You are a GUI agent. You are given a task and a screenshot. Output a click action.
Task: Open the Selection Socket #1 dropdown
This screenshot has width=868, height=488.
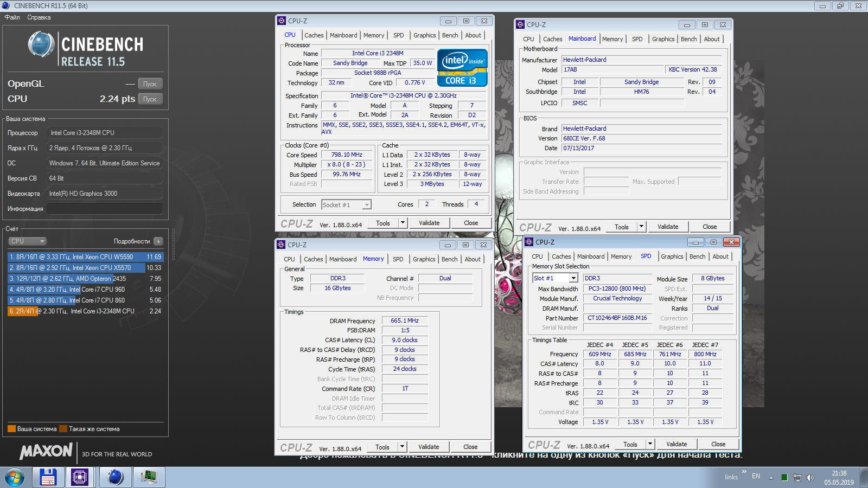[x=346, y=204]
